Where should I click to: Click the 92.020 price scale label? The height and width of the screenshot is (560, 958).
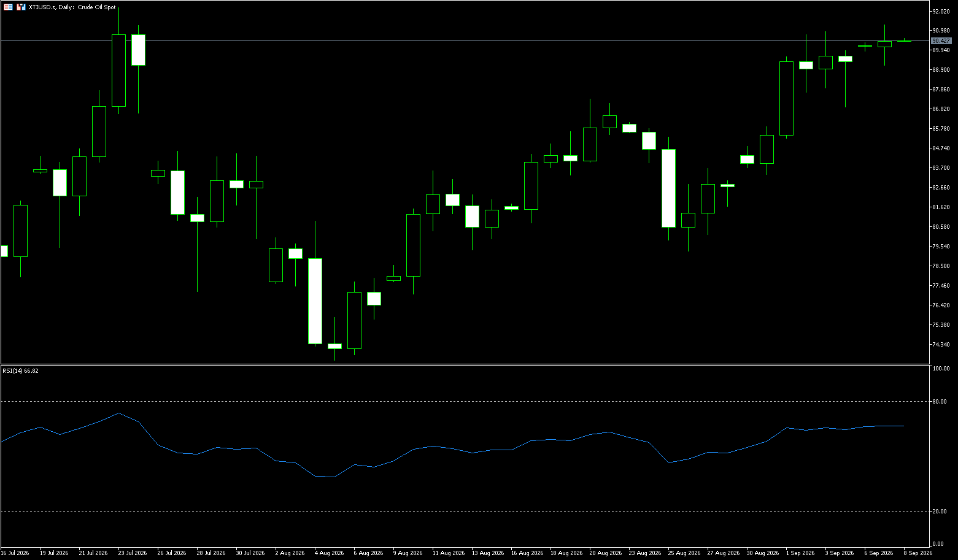point(941,11)
